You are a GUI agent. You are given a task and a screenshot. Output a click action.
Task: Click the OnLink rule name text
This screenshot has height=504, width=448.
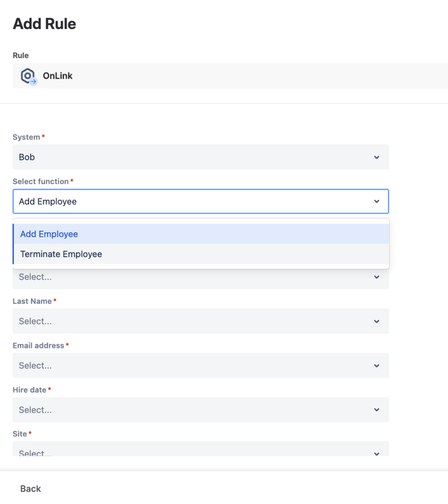pos(58,76)
